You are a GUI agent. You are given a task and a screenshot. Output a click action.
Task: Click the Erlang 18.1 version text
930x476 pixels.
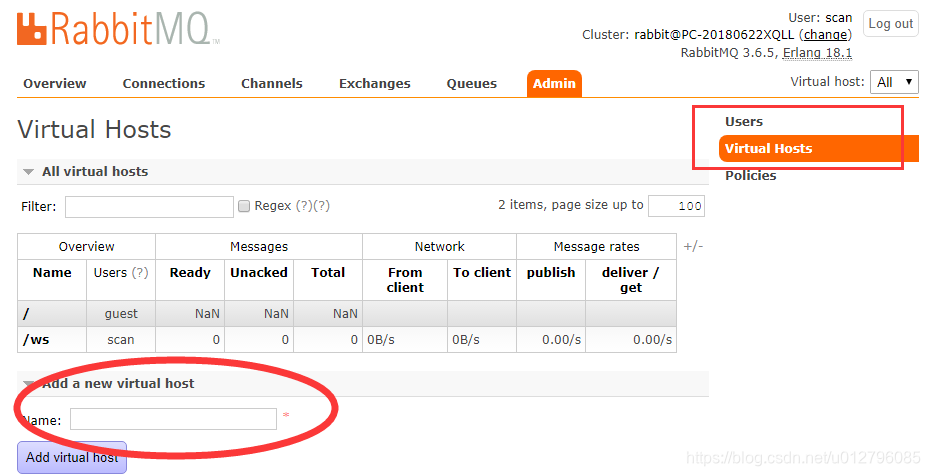coord(817,53)
